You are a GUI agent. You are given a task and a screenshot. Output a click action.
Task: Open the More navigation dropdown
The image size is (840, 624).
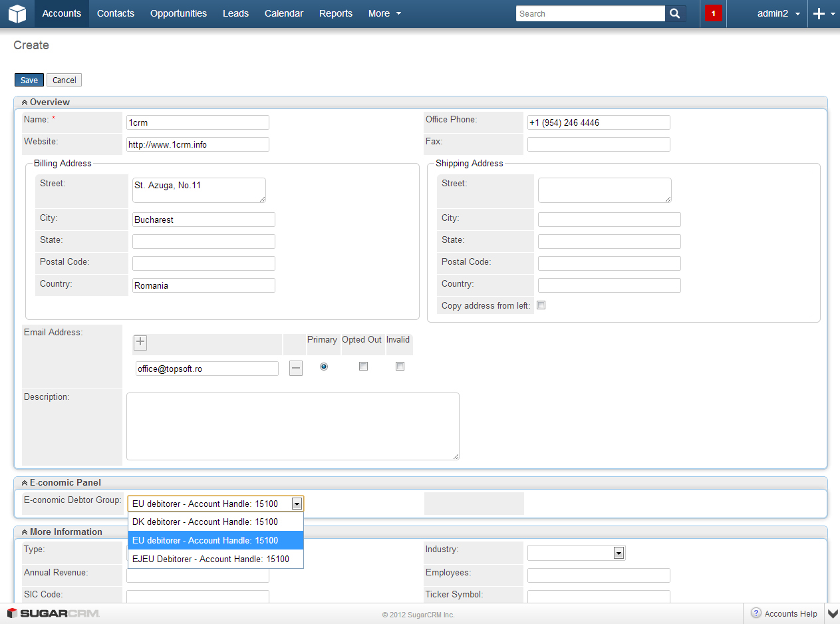[384, 13]
